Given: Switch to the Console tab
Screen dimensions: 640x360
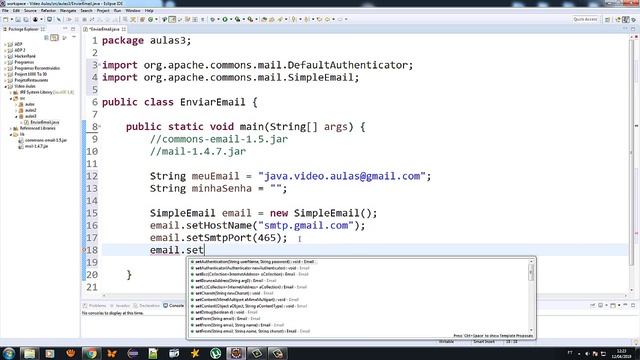Looking at the screenshot, I should click(174, 306).
